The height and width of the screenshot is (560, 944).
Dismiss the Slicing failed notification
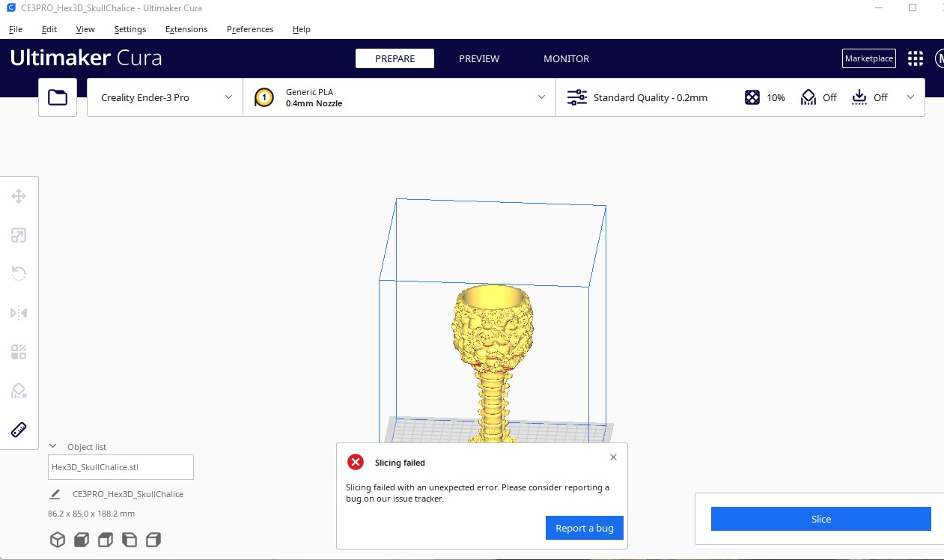click(x=613, y=457)
